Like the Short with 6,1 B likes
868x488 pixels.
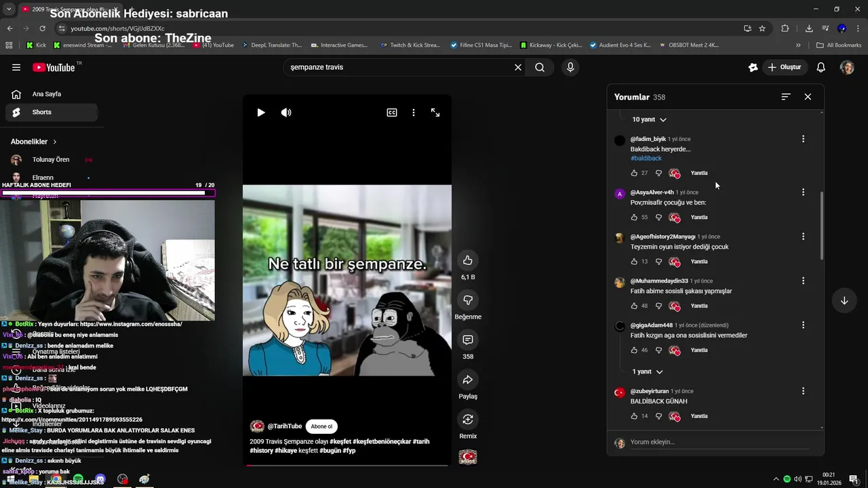coord(468,260)
